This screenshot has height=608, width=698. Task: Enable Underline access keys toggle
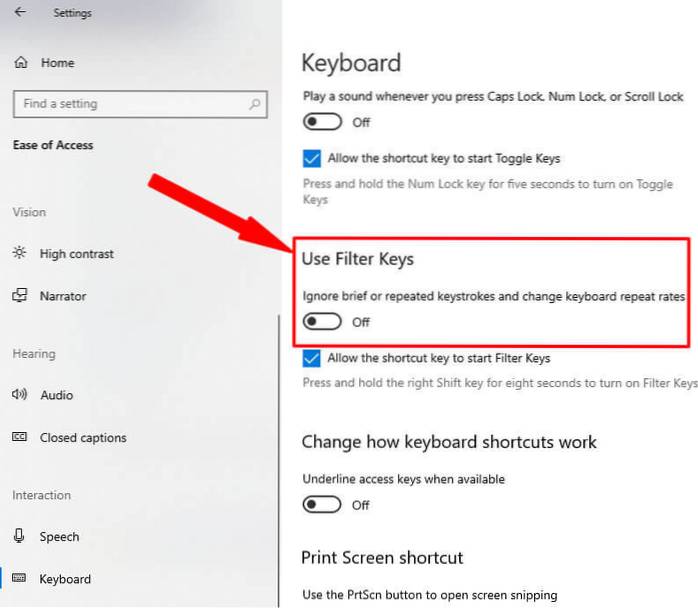(x=322, y=505)
